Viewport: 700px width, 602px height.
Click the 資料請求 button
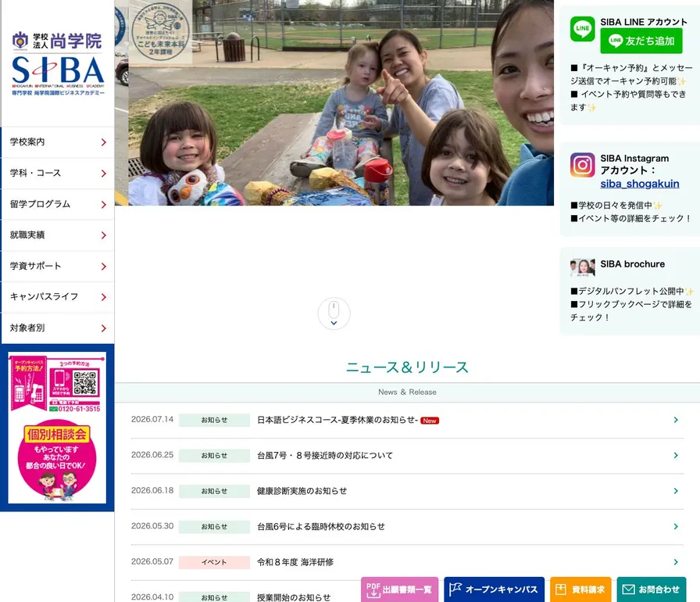(x=580, y=589)
